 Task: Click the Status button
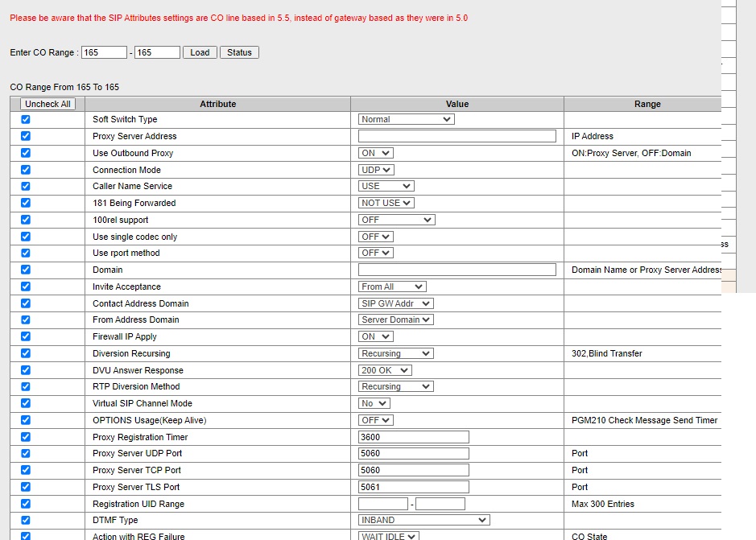(x=239, y=52)
